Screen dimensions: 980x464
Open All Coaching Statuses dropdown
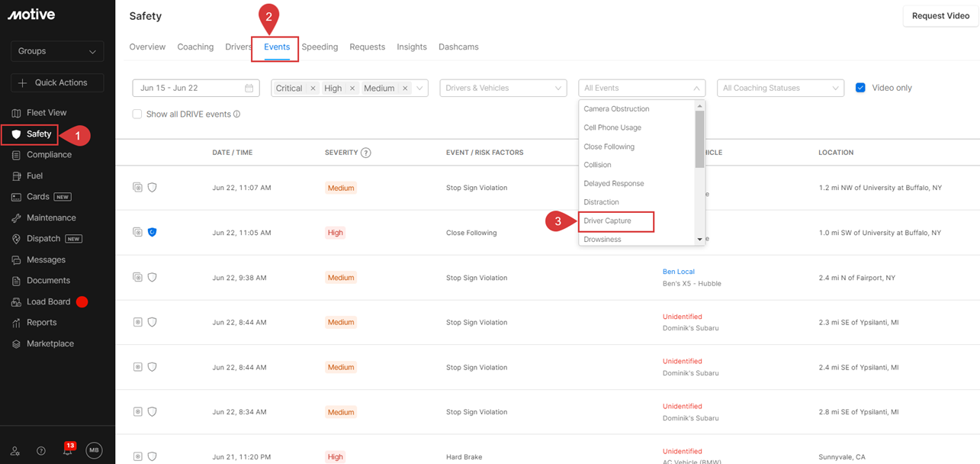(780, 89)
